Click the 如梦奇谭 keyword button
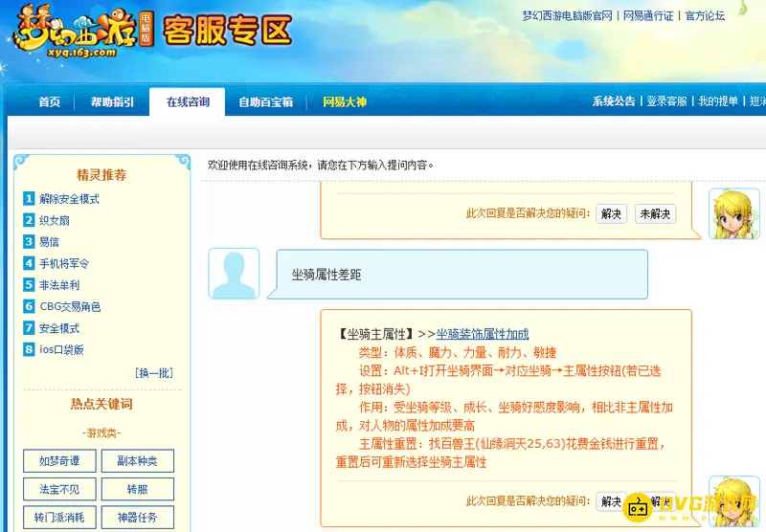This screenshot has height=532, width=766. 59,461
